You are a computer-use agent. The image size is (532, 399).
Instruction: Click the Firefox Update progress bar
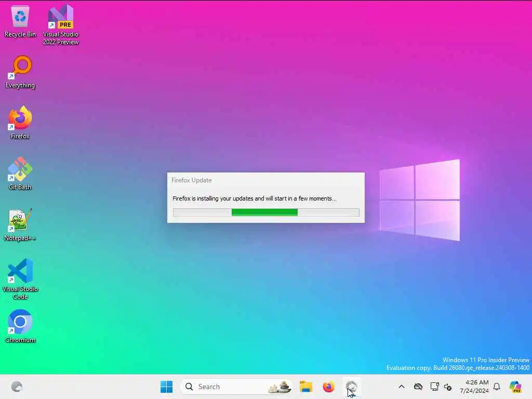(x=266, y=212)
